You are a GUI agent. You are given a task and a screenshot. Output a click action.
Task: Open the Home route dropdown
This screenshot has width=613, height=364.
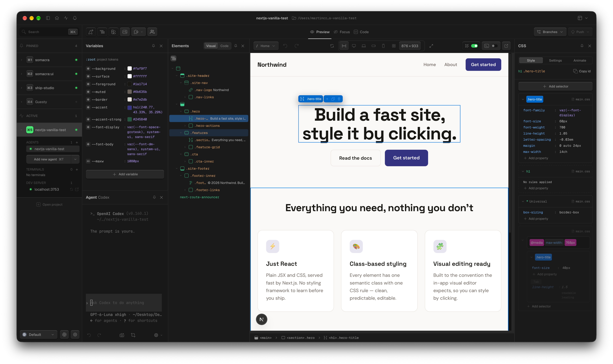(x=266, y=46)
